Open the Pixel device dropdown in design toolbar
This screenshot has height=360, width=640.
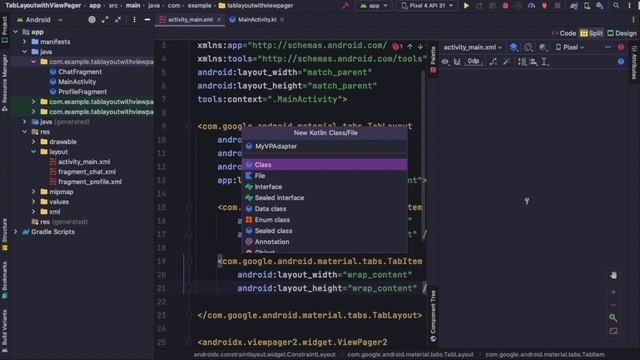pos(570,47)
